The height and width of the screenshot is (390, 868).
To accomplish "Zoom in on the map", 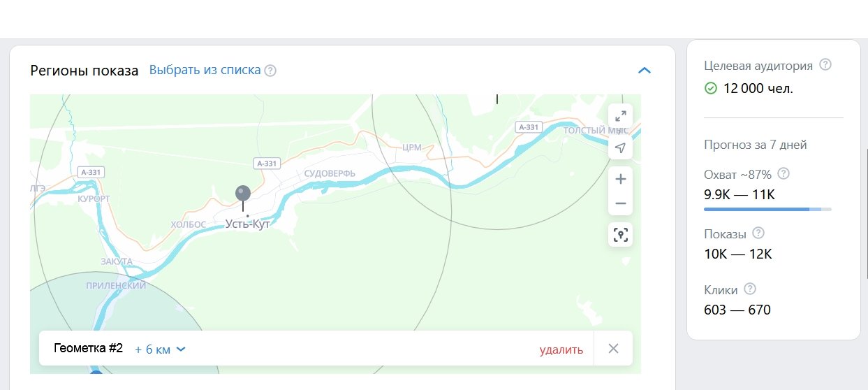I will point(620,179).
